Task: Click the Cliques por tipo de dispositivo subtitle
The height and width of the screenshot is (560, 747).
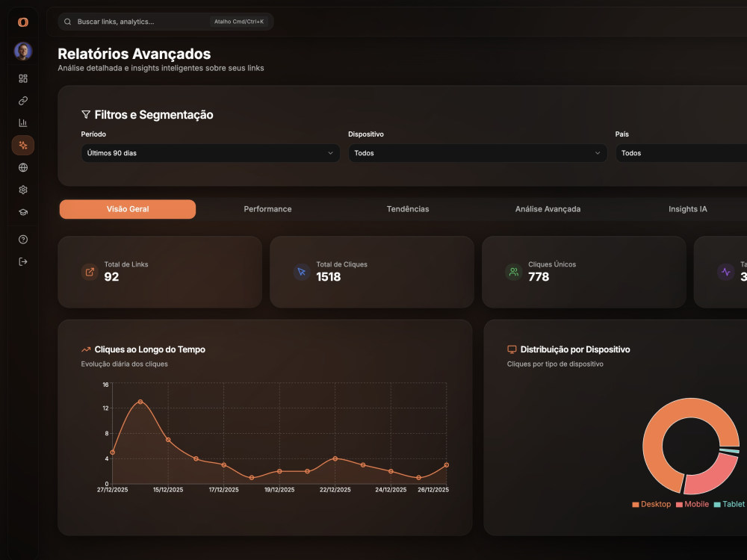Action: pos(555,364)
